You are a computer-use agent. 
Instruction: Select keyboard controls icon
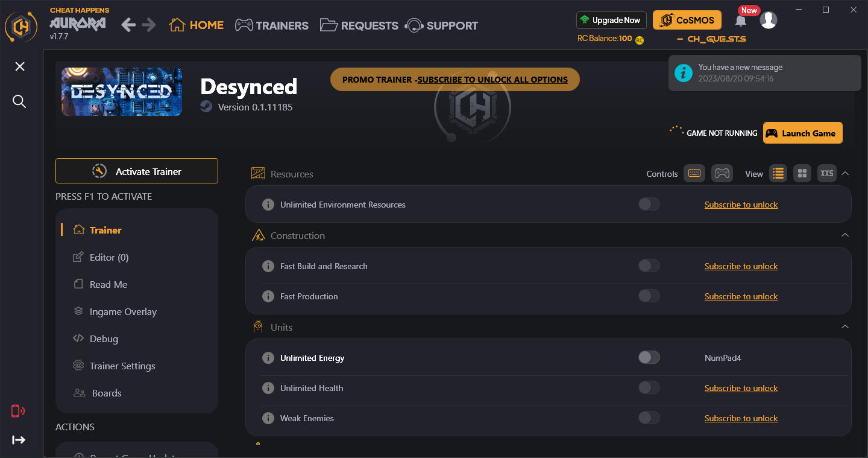click(694, 173)
